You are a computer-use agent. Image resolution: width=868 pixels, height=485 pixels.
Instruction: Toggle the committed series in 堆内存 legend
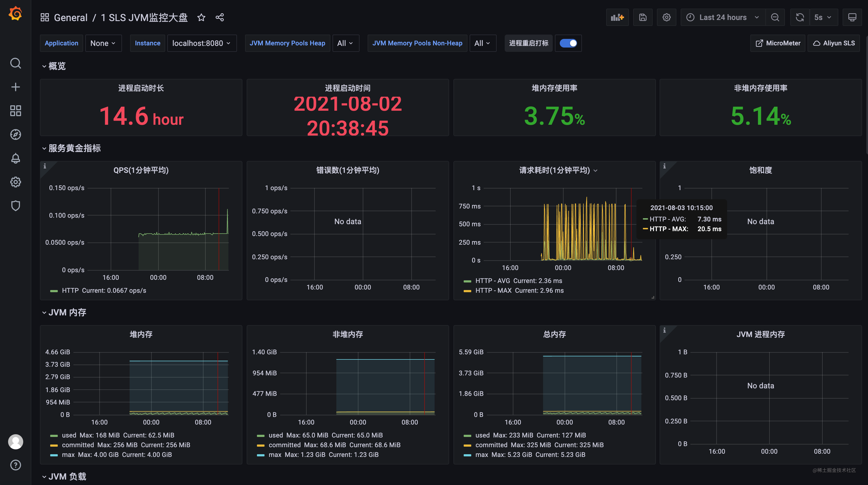pyautogui.click(x=77, y=445)
